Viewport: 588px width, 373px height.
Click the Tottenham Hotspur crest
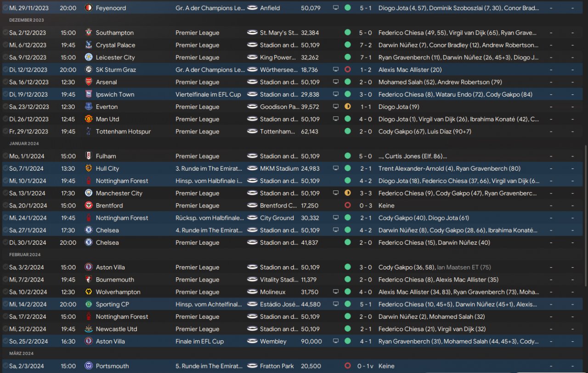coord(89,132)
